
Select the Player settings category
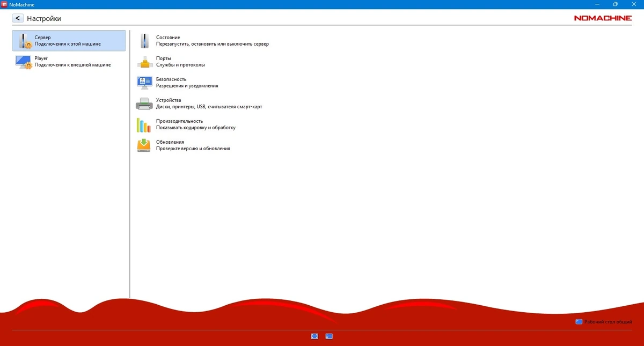[x=69, y=62]
